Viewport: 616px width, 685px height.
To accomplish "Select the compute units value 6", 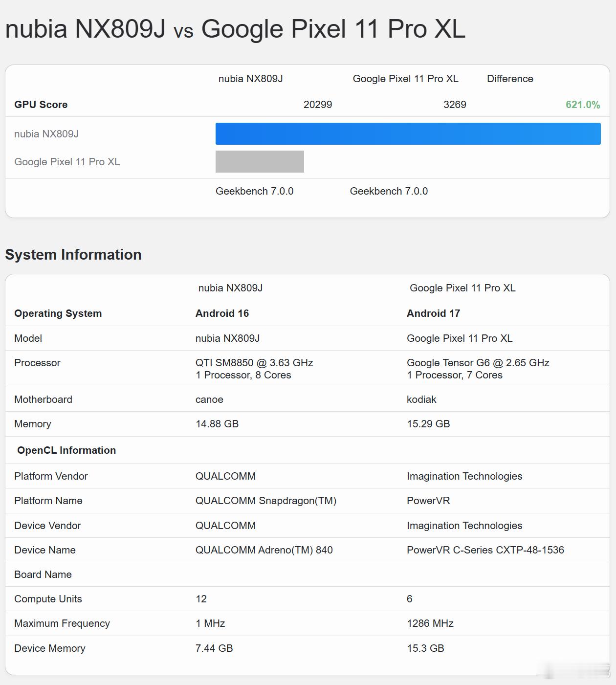I will tap(410, 599).
